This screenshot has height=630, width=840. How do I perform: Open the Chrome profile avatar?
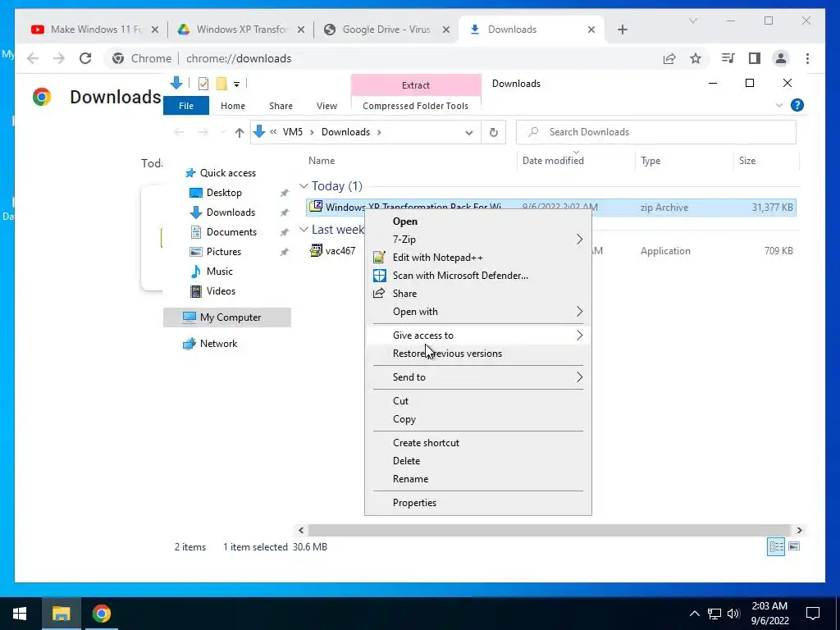(x=781, y=58)
